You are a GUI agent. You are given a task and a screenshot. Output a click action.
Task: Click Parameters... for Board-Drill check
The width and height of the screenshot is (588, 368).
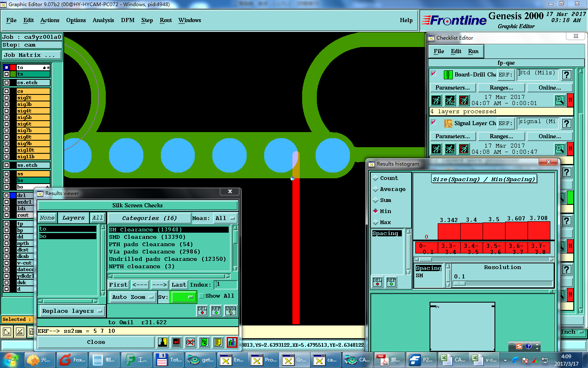[452, 88]
